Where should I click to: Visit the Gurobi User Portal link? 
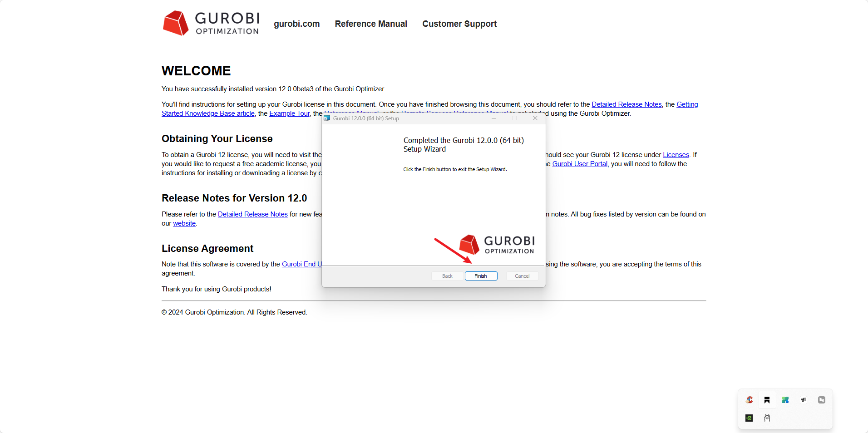tap(580, 164)
